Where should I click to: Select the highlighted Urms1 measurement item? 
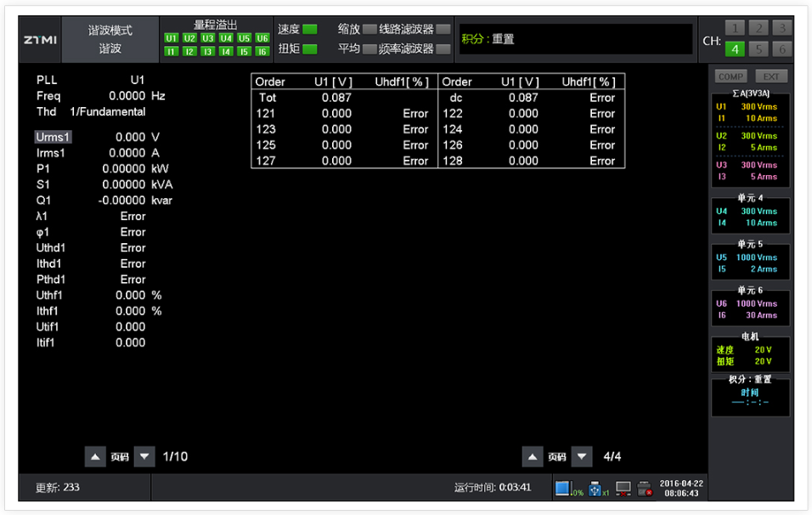[x=53, y=137]
